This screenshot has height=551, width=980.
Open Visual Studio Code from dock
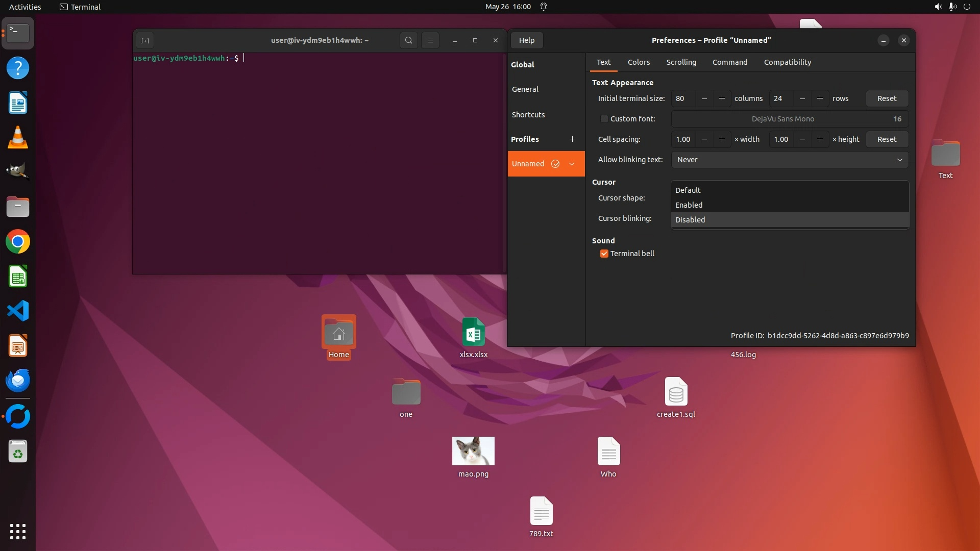click(18, 311)
